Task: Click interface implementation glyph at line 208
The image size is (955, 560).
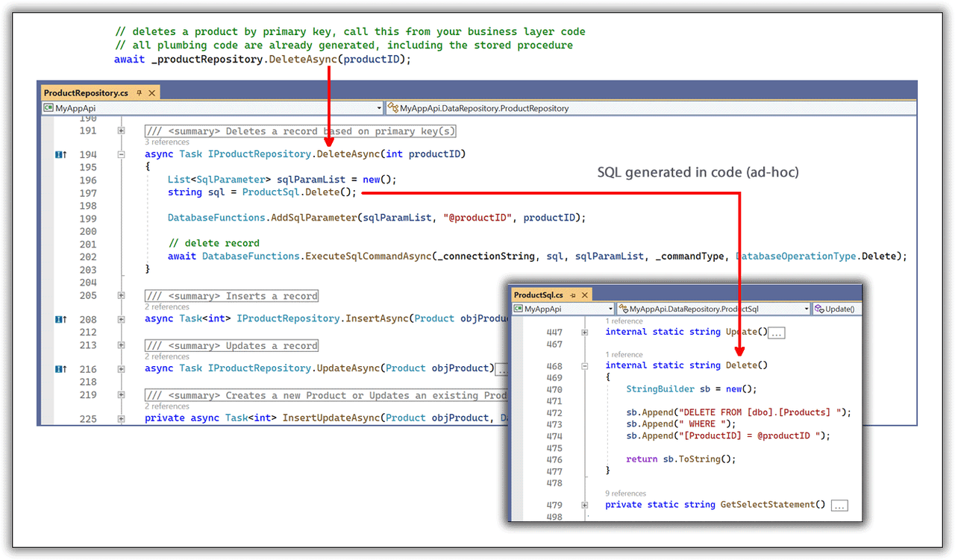Action: click(61, 319)
